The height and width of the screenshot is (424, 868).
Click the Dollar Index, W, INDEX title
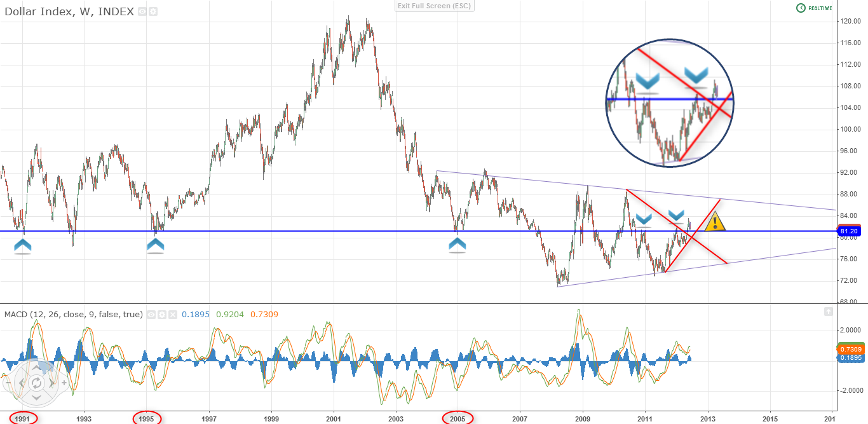tap(69, 11)
